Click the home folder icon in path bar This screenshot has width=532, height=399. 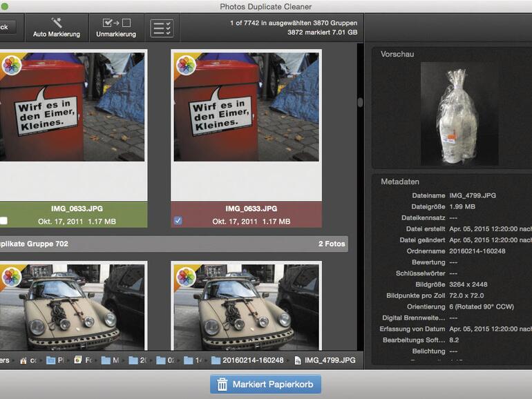tap(23, 360)
